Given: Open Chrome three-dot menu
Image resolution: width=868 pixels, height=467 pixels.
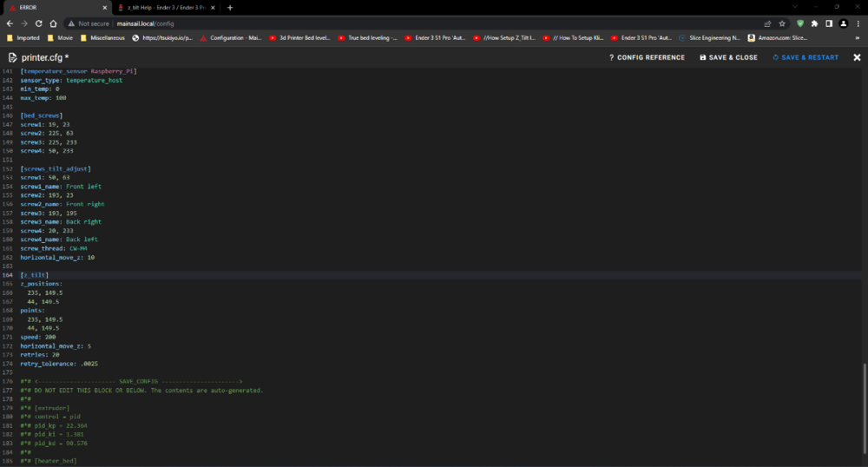Looking at the screenshot, I should click(857, 23).
